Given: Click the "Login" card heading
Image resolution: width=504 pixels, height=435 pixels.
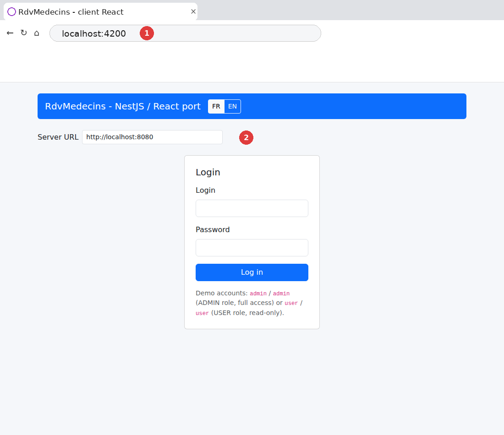Looking at the screenshot, I should pos(208,173).
